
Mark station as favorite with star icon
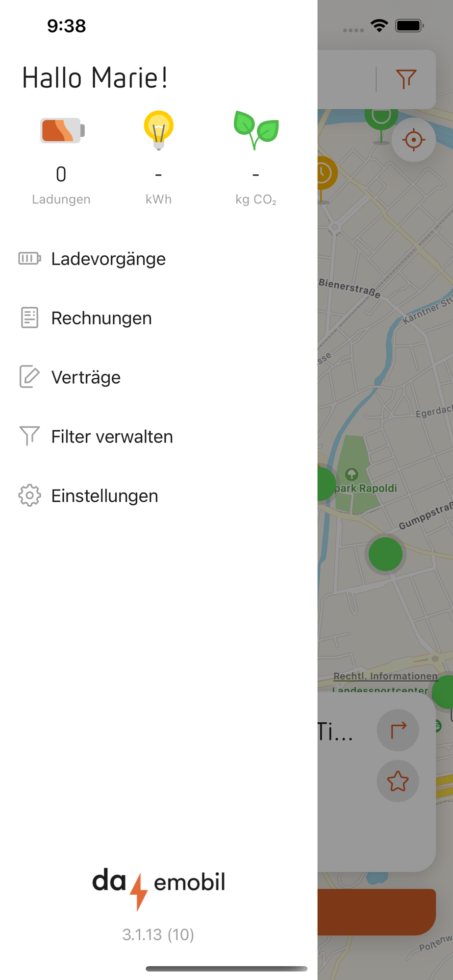398,781
